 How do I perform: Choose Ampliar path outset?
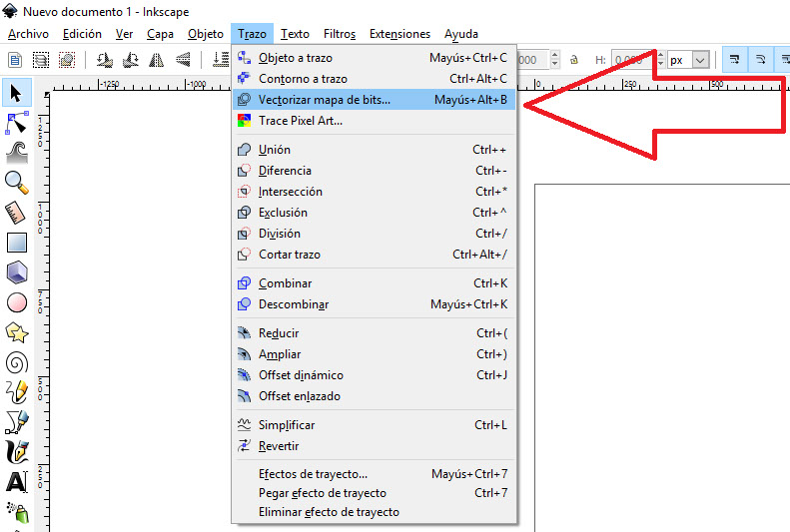click(375, 354)
